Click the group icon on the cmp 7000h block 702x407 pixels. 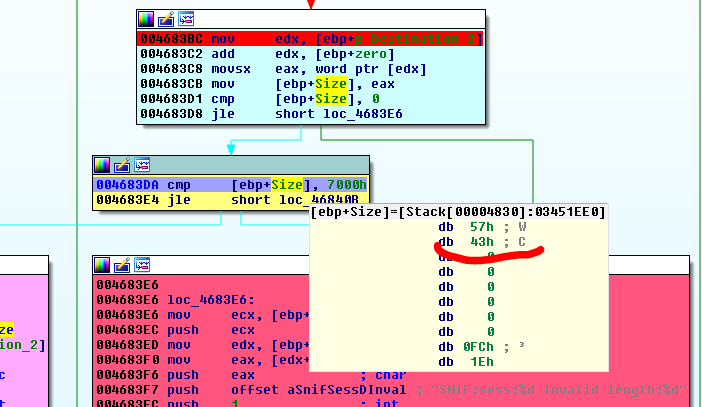tap(142, 165)
